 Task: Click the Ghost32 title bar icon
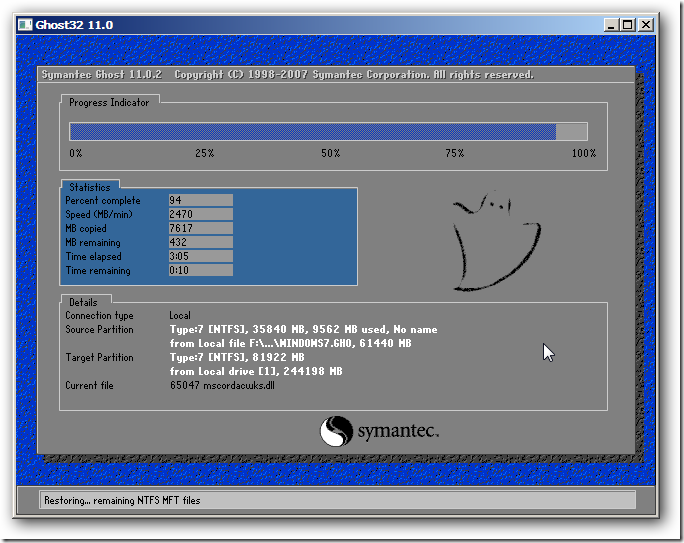25,25
